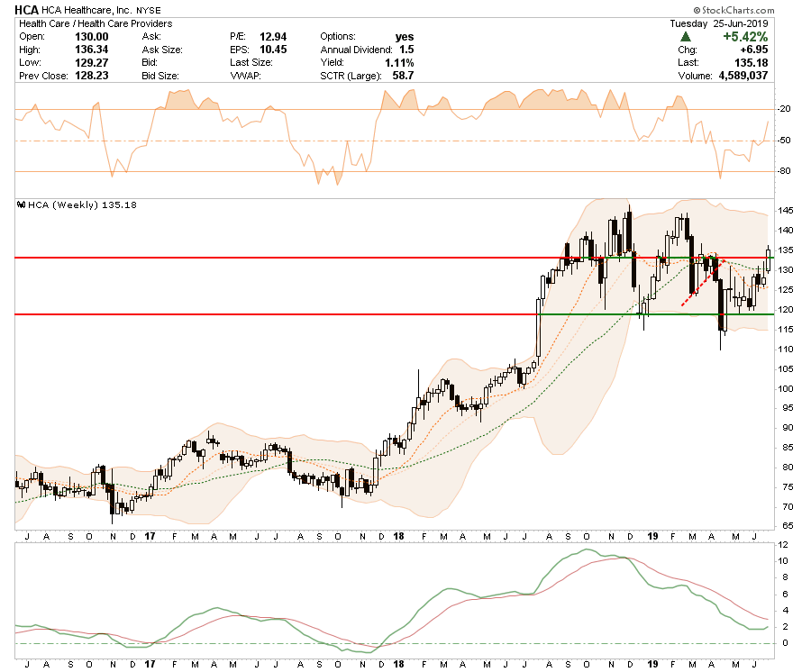
Task: Click the 145 label on price axis
Action: 786,211
